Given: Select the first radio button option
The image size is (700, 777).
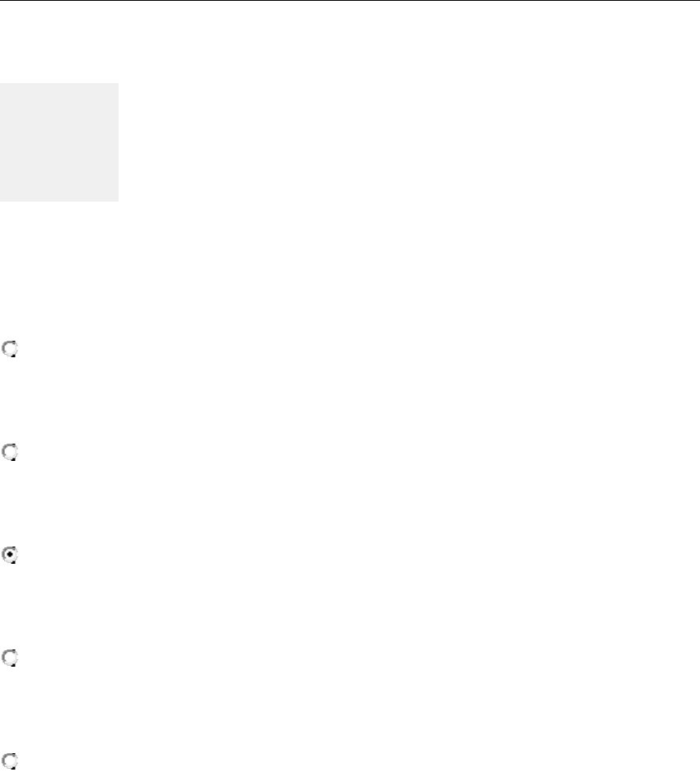Looking at the screenshot, I should pos(11,350).
